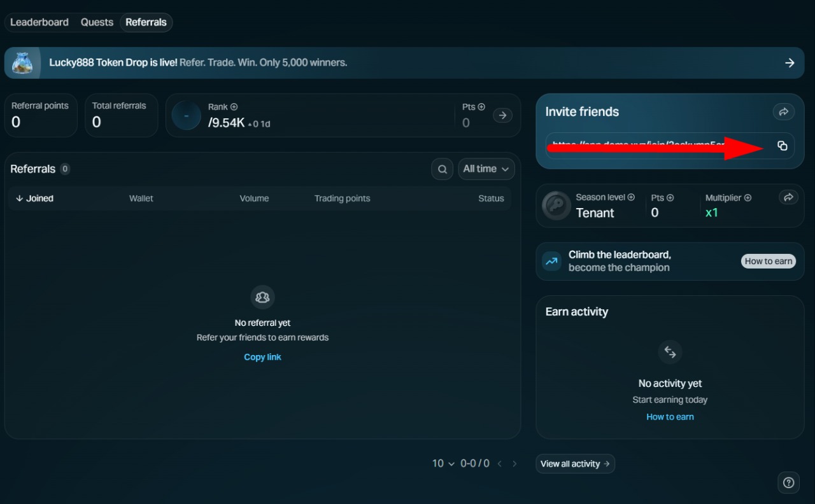Click the info icon next to Season level

(x=631, y=197)
